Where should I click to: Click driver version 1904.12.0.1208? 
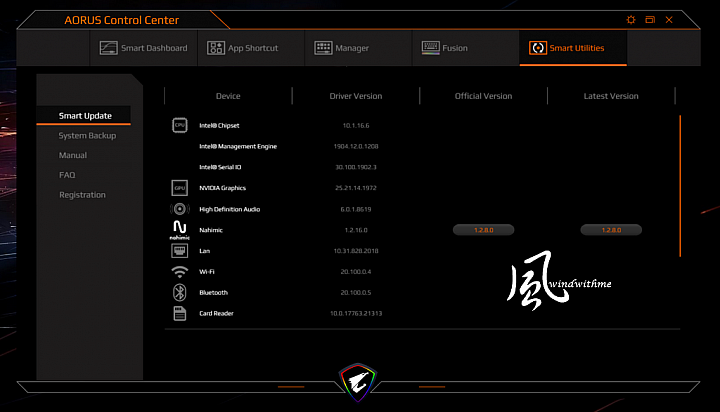coord(356,147)
